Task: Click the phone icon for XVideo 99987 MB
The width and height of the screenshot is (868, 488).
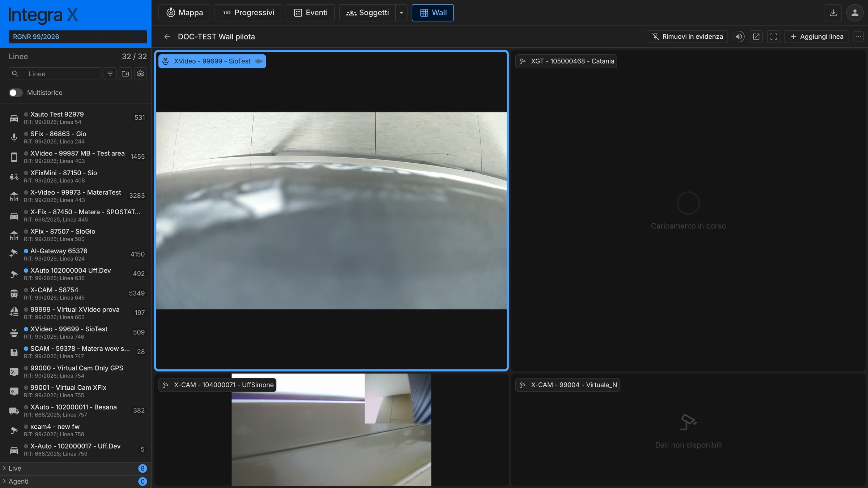Action: tap(14, 157)
